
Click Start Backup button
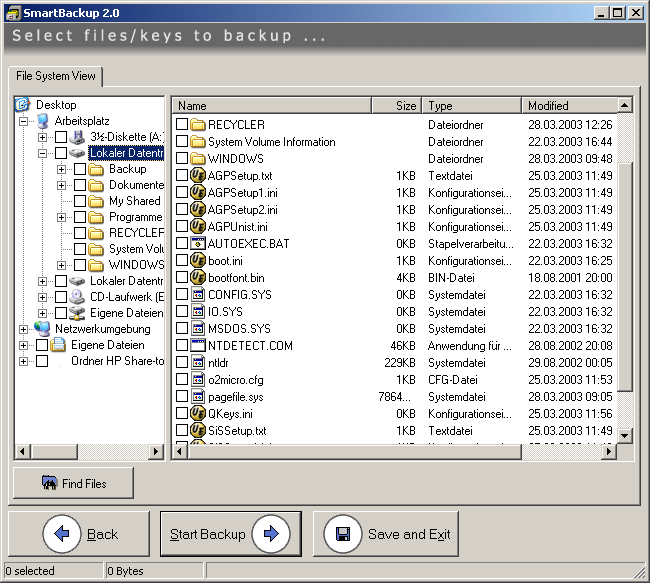tap(231, 534)
